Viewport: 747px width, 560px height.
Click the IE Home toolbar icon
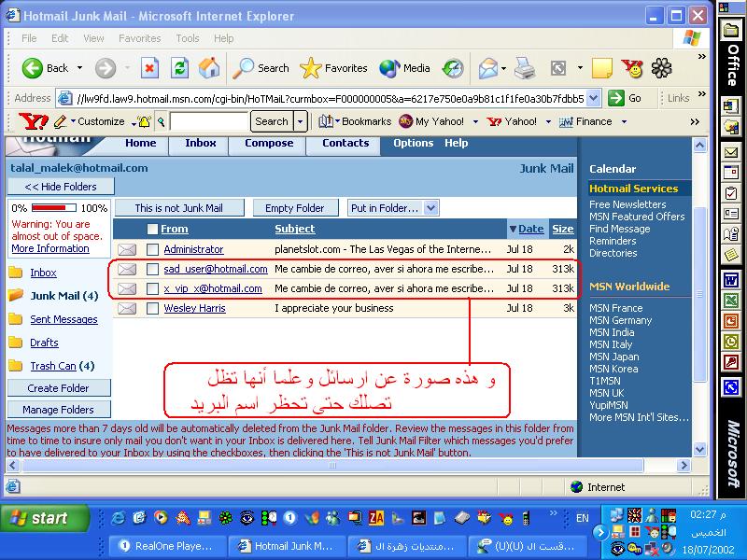pyautogui.click(x=209, y=68)
